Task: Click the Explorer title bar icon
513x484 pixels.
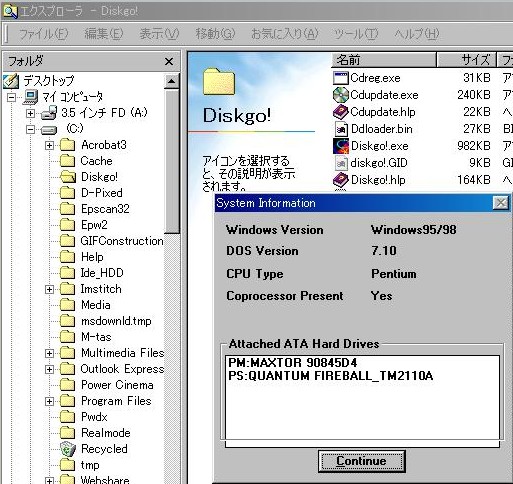Action: click(10, 11)
